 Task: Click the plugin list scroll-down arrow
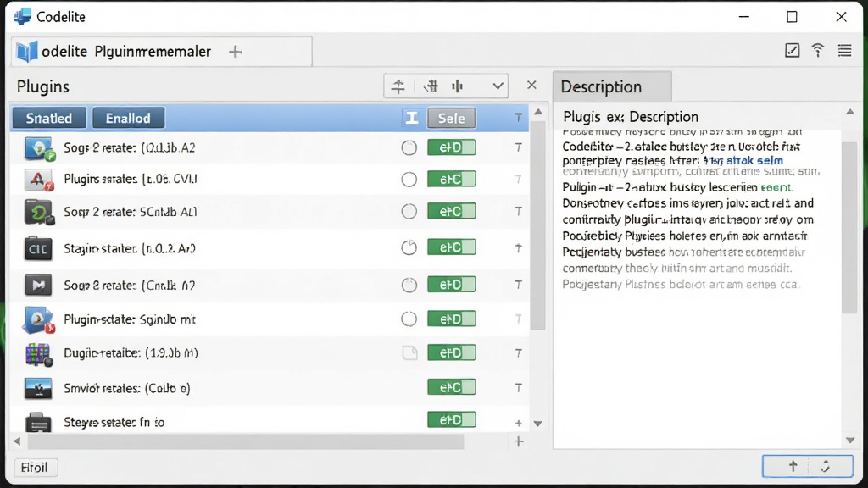[x=537, y=424]
